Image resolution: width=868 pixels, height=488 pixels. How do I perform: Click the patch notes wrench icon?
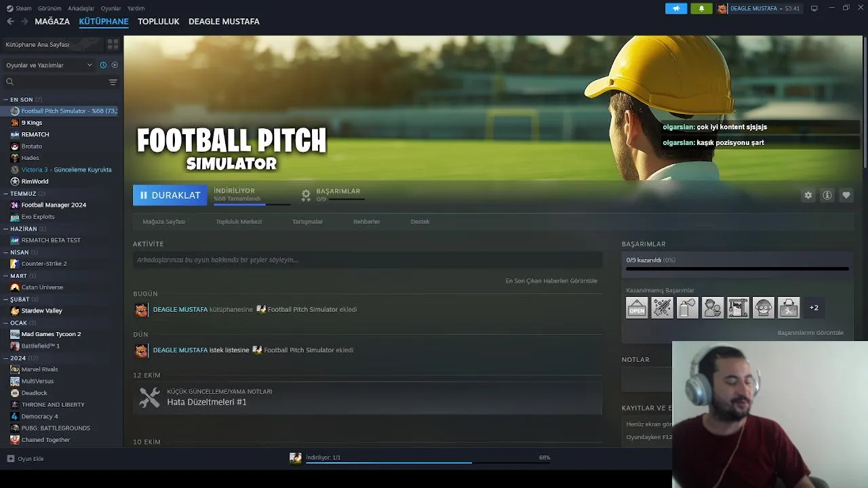pyautogui.click(x=149, y=397)
